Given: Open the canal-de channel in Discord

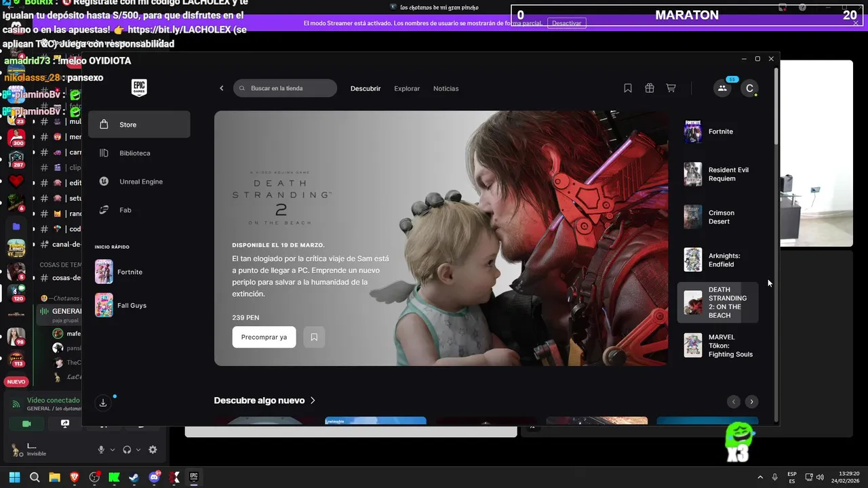Looking at the screenshot, I should click(61, 244).
